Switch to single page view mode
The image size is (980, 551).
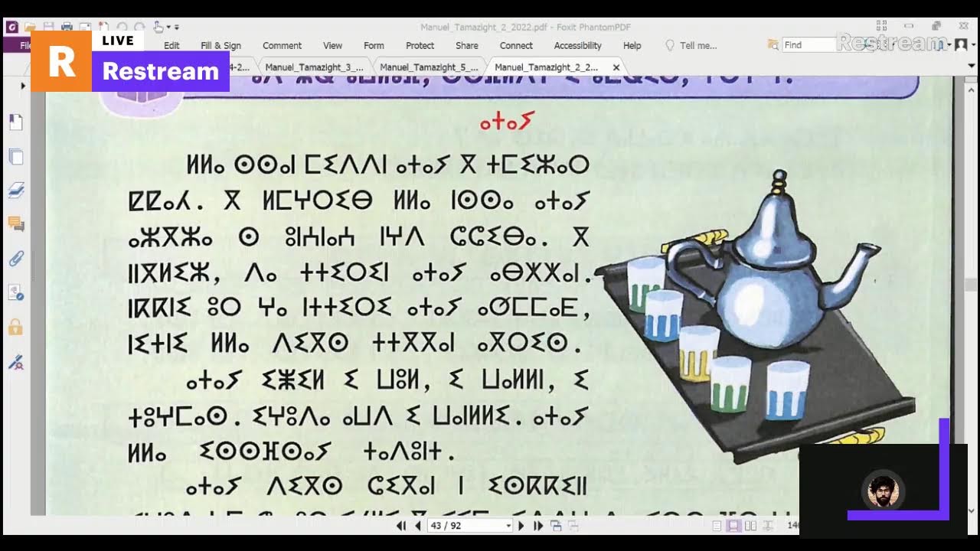click(717, 526)
